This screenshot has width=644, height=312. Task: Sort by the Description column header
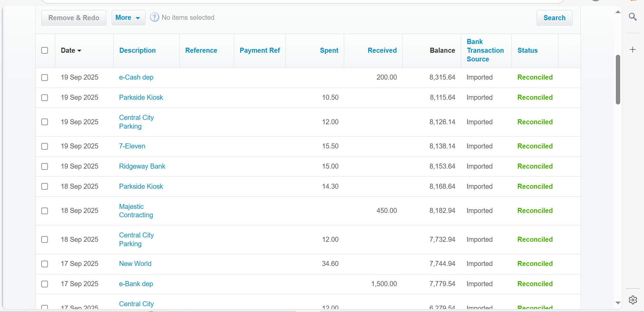138,50
